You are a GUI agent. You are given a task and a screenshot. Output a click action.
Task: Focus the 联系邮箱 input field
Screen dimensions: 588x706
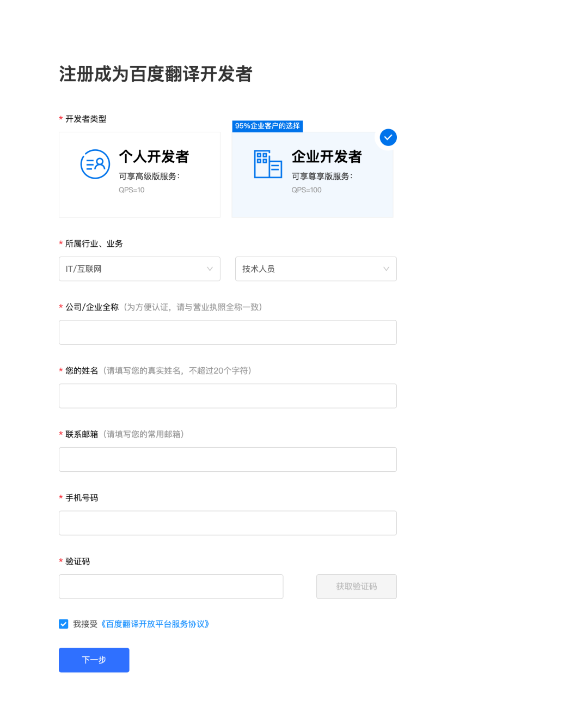[x=228, y=460]
